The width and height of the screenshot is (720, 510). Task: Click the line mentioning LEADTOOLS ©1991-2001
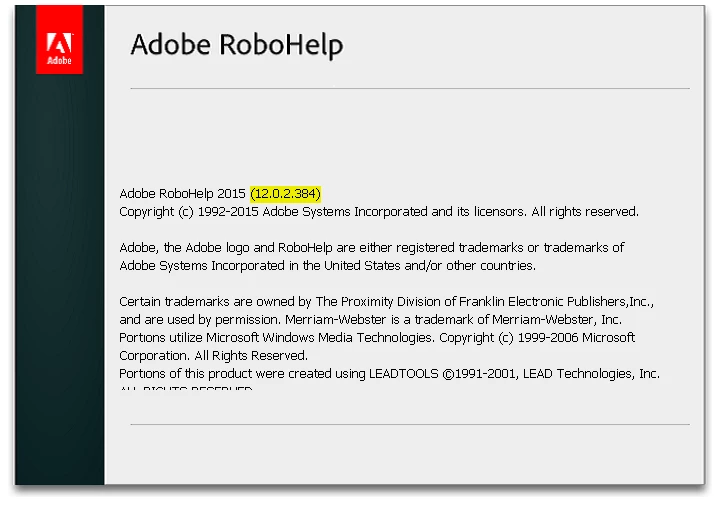(389, 374)
